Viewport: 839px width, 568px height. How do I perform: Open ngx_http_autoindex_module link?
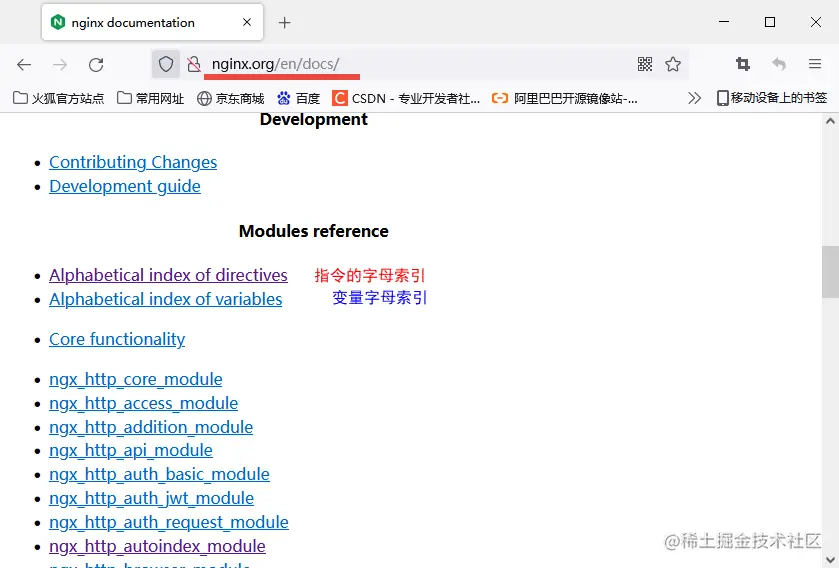click(158, 547)
